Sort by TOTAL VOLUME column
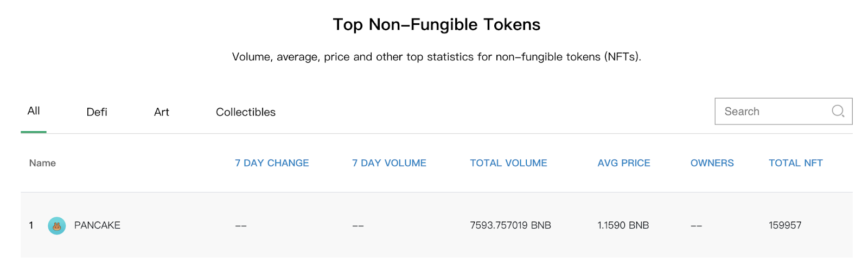The height and width of the screenshot is (260, 868). [508, 163]
